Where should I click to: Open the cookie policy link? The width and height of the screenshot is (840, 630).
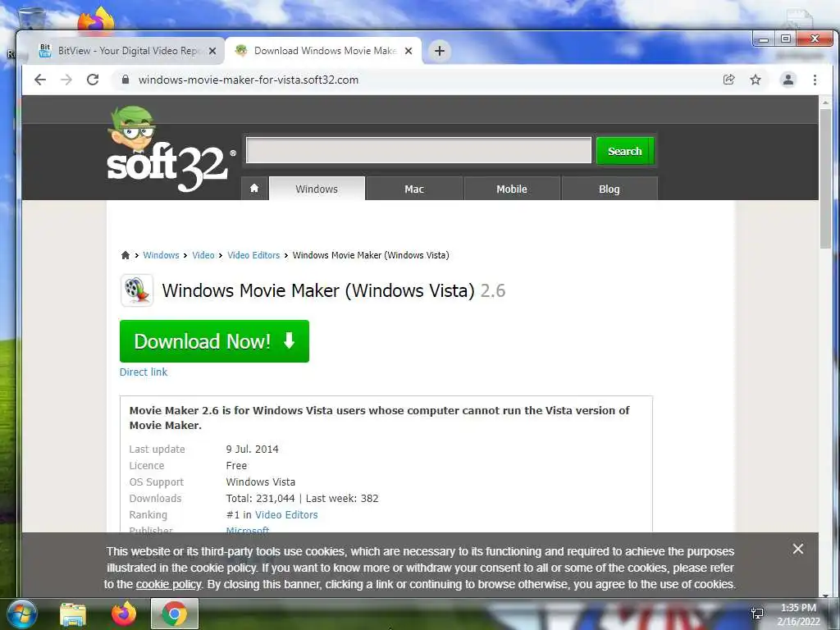coord(169,584)
